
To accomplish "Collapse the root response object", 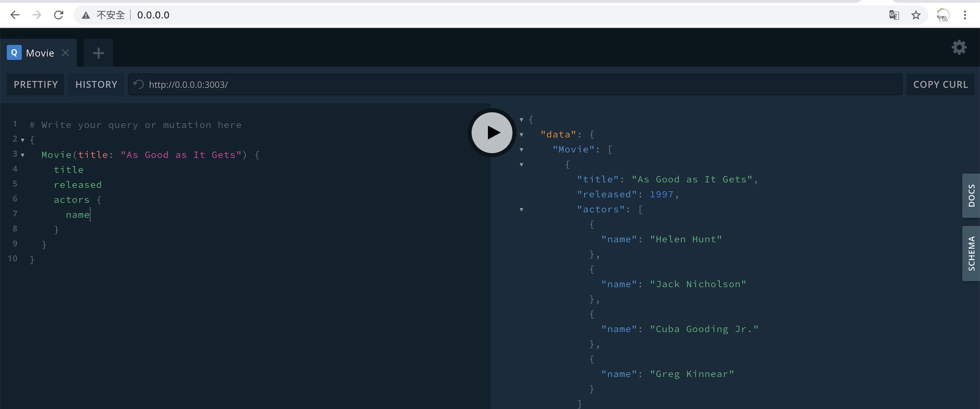I will [x=521, y=120].
